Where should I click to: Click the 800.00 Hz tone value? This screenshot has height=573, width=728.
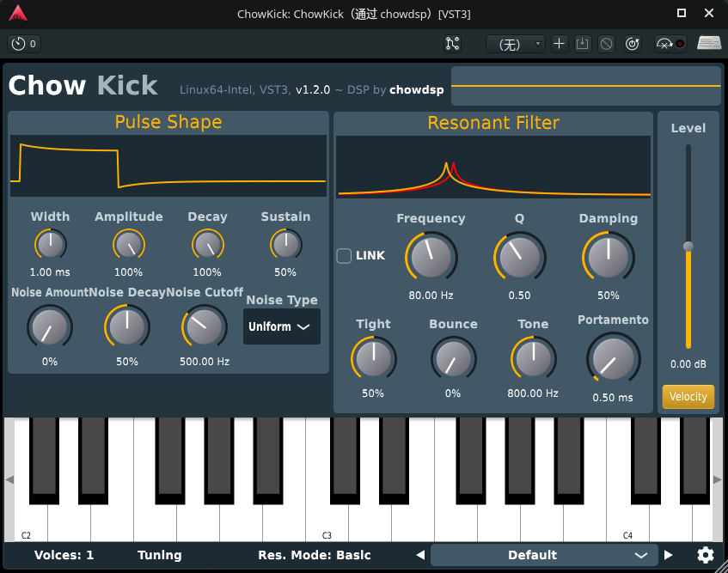tap(533, 393)
